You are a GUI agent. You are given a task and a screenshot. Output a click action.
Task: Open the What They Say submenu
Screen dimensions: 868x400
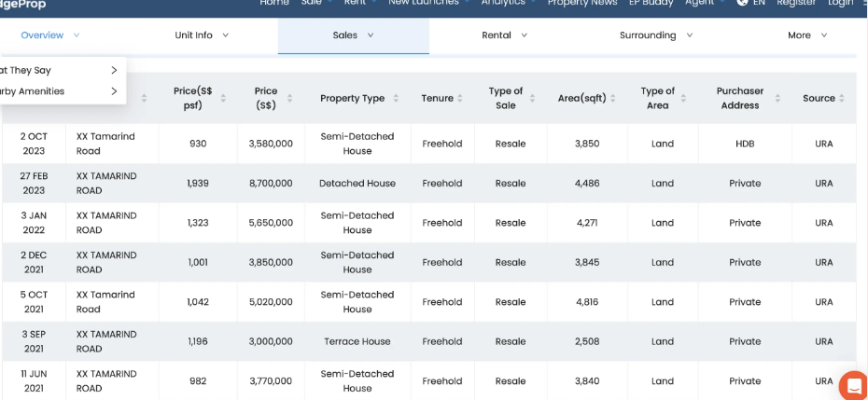pos(56,70)
